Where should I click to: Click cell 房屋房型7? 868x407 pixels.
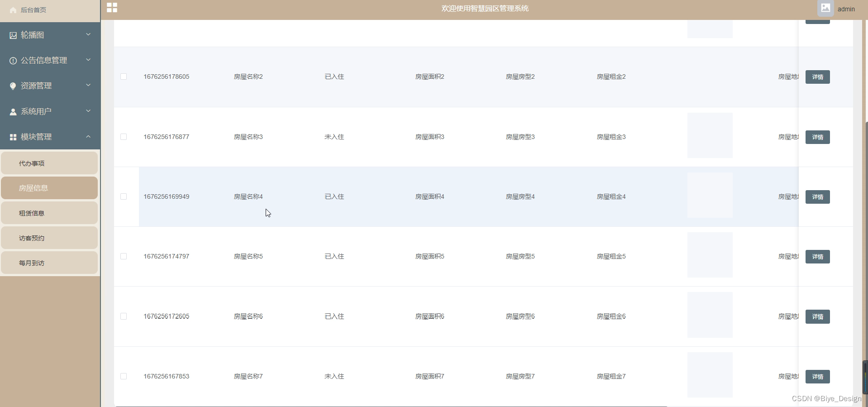(x=520, y=376)
